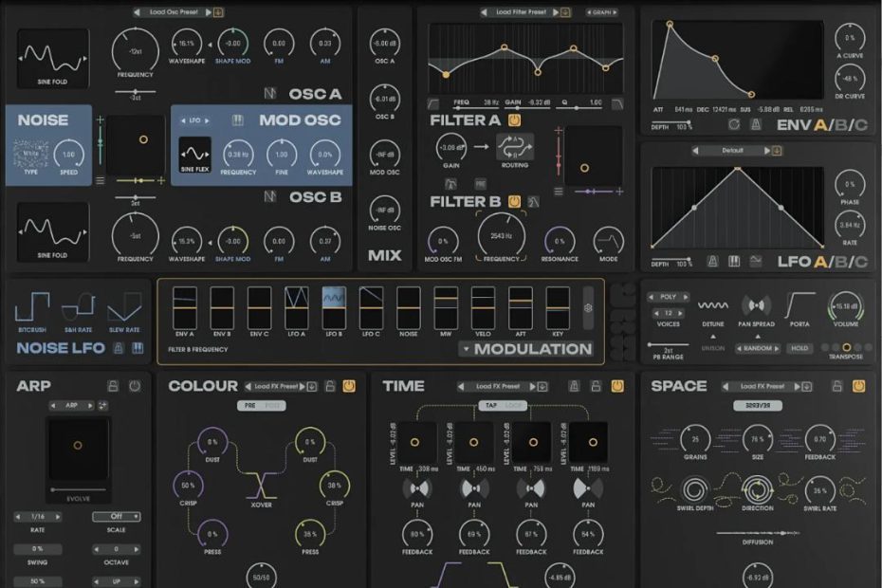Toggle the SPACE effect power button
Viewport: 882px width, 588px height.
pos(858,386)
